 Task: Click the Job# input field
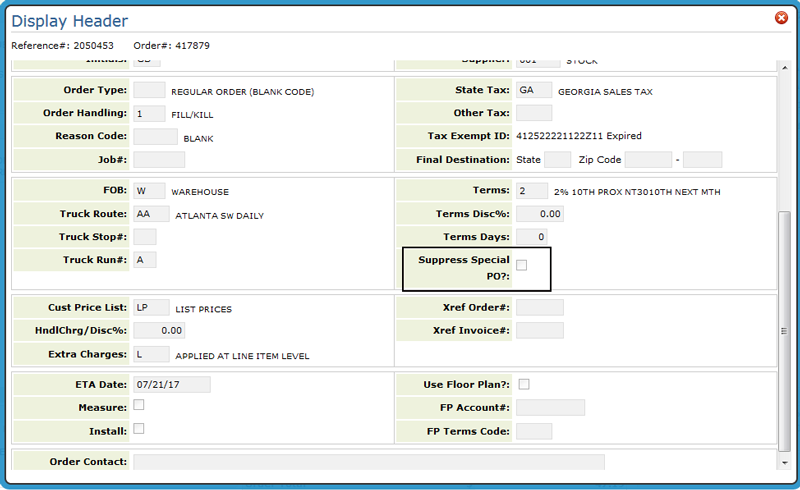[159, 160]
